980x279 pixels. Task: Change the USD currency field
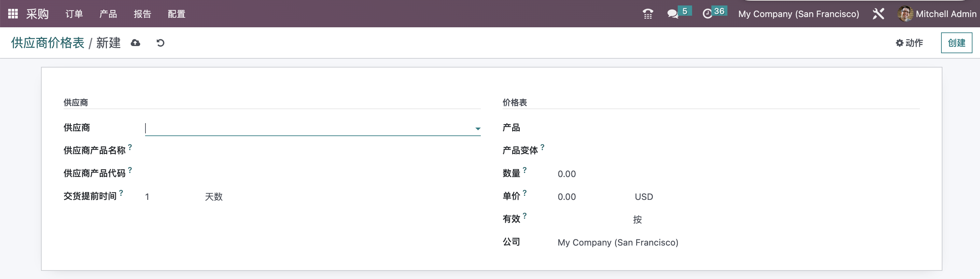click(644, 196)
